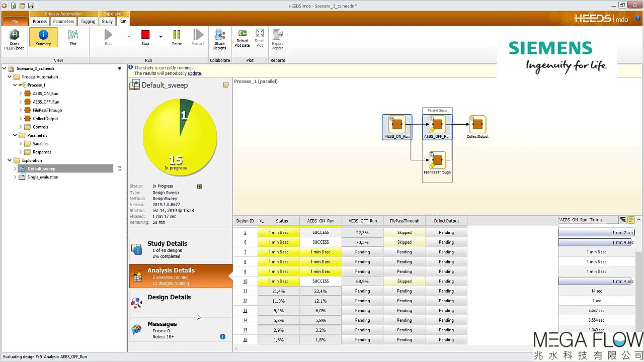Collapse the Parameters folder
This screenshot has width=644, height=362.
click(x=15, y=135)
